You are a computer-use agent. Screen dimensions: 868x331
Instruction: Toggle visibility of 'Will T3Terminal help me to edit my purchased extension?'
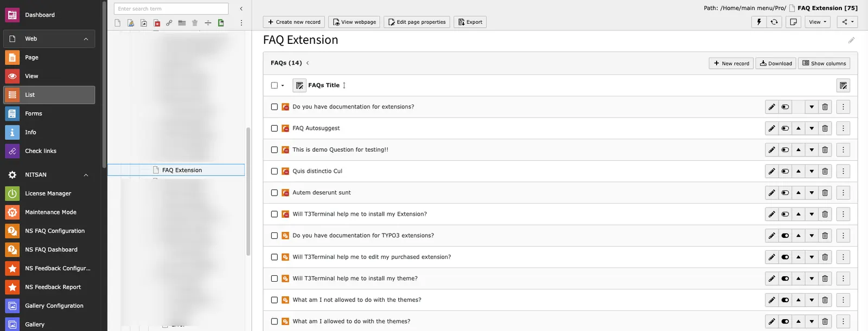[785, 257]
